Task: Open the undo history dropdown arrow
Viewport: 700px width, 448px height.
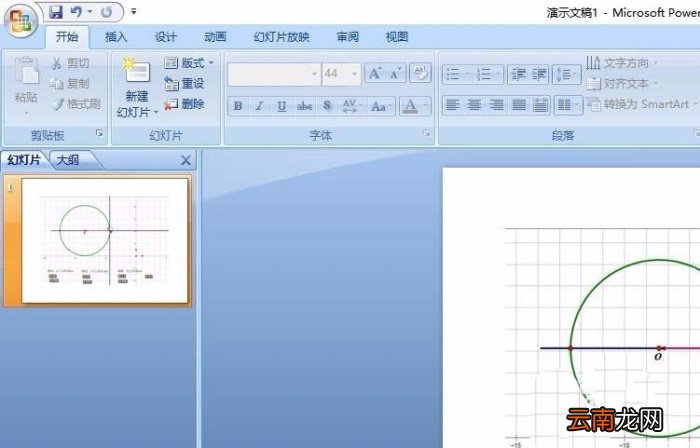Action: [x=90, y=12]
